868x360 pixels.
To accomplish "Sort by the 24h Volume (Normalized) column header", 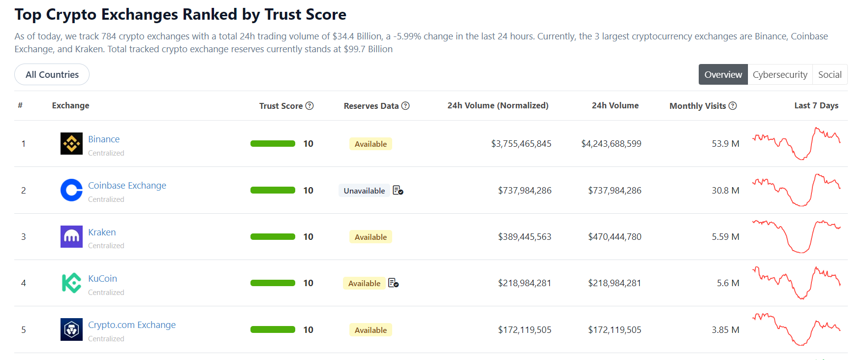I will coord(497,105).
